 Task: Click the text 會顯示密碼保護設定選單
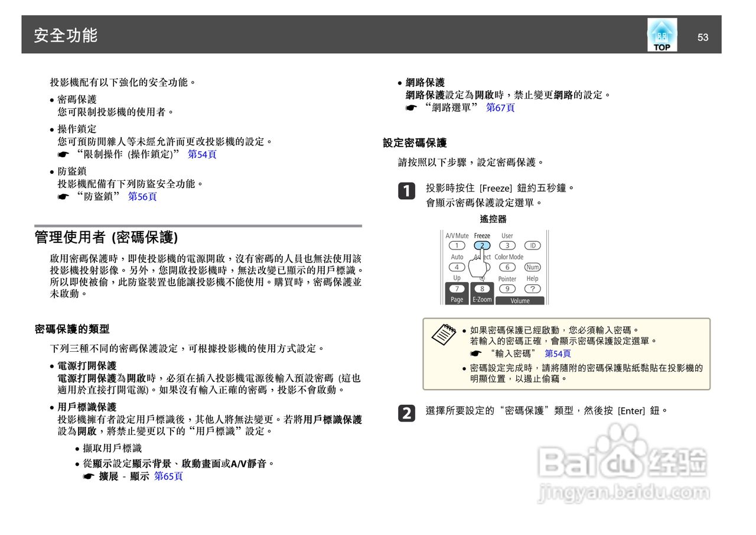(484, 203)
